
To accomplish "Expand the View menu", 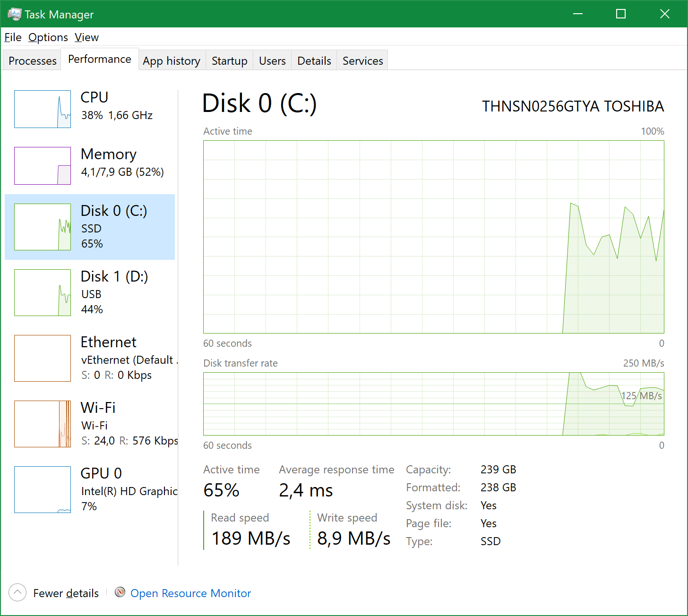I will click(86, 37).
